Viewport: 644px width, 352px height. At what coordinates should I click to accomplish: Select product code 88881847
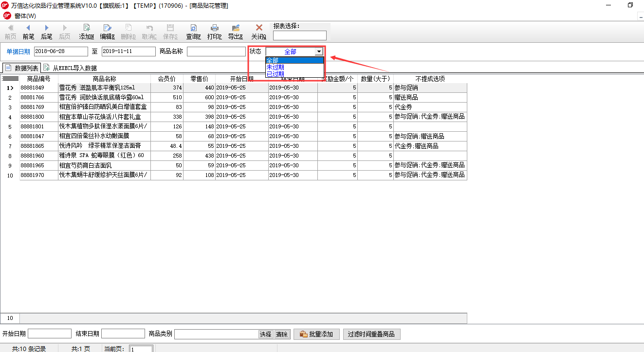coord(39,137)
